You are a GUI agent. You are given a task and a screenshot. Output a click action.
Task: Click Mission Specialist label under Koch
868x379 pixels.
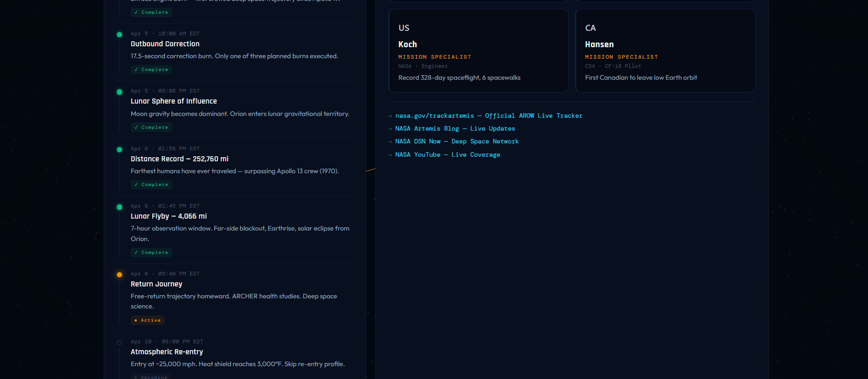(x=435, y=57)
